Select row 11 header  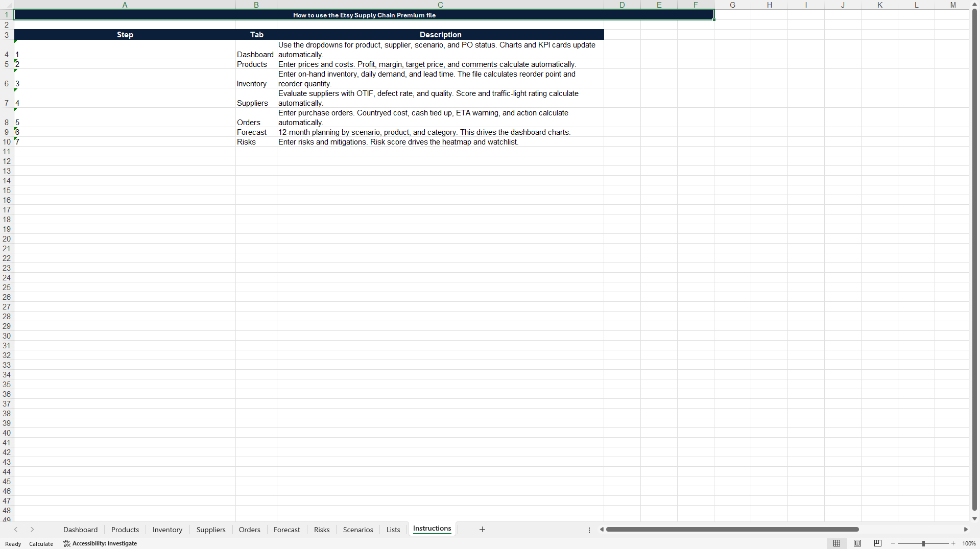(7, 152)
